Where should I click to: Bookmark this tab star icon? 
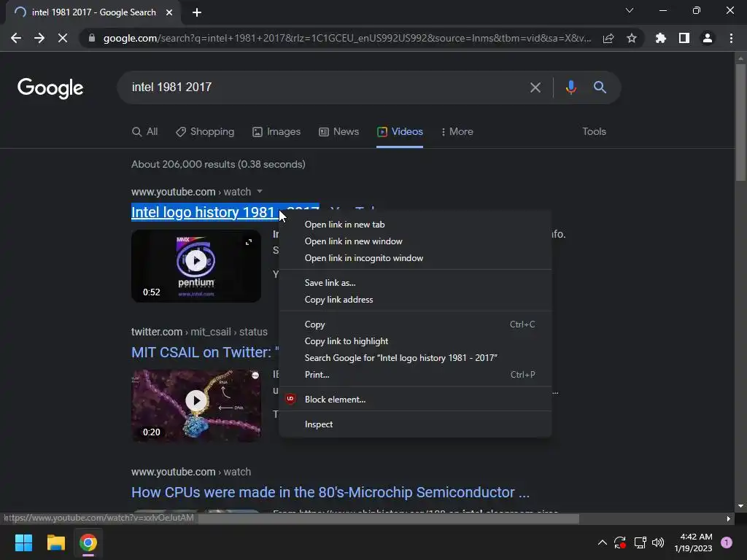point(632,38)
